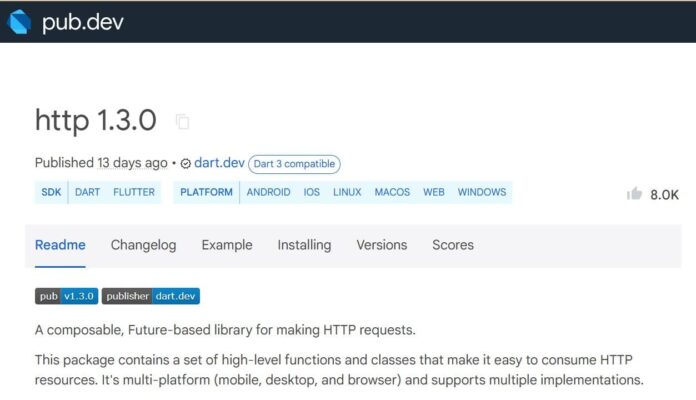The height and width of the screenshot is (400, 696).
Task: Select the DART SDK tag
Action: point(87,192)
